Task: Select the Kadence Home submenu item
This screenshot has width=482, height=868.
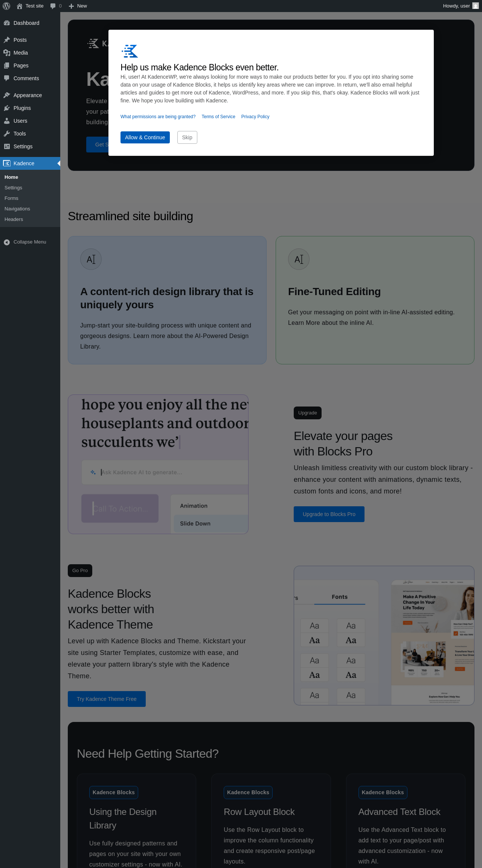Action: (x=30, y=177)
